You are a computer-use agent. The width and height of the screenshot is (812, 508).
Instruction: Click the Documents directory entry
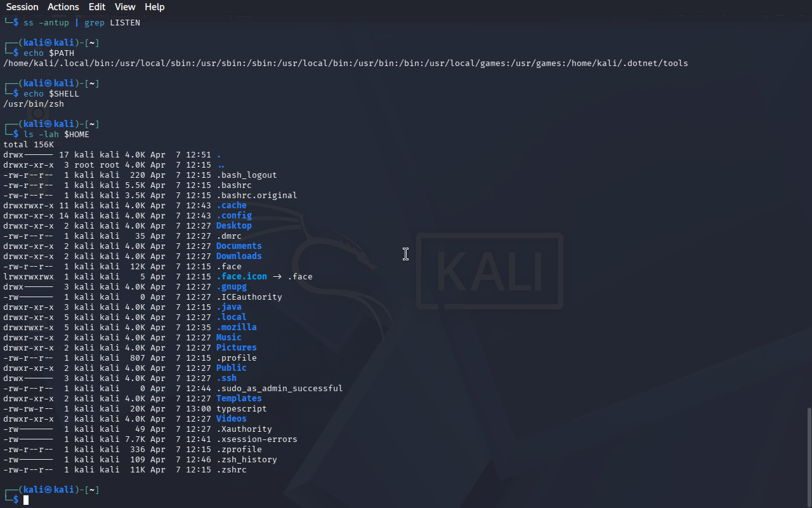coord(239,246)
